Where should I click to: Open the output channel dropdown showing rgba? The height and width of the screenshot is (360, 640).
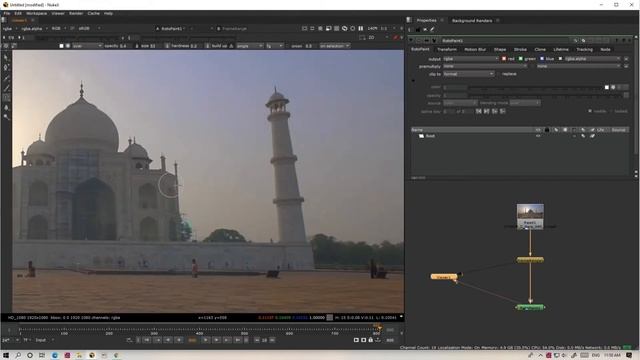(x=471, y=59)
